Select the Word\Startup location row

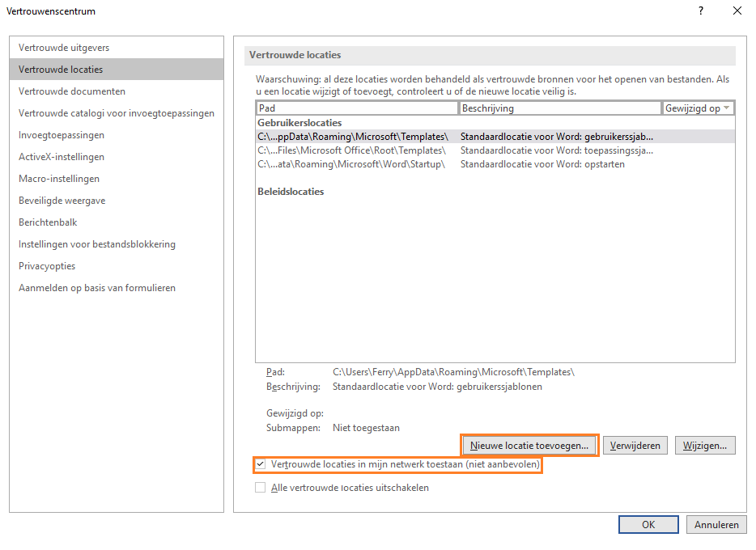[495, 164]
